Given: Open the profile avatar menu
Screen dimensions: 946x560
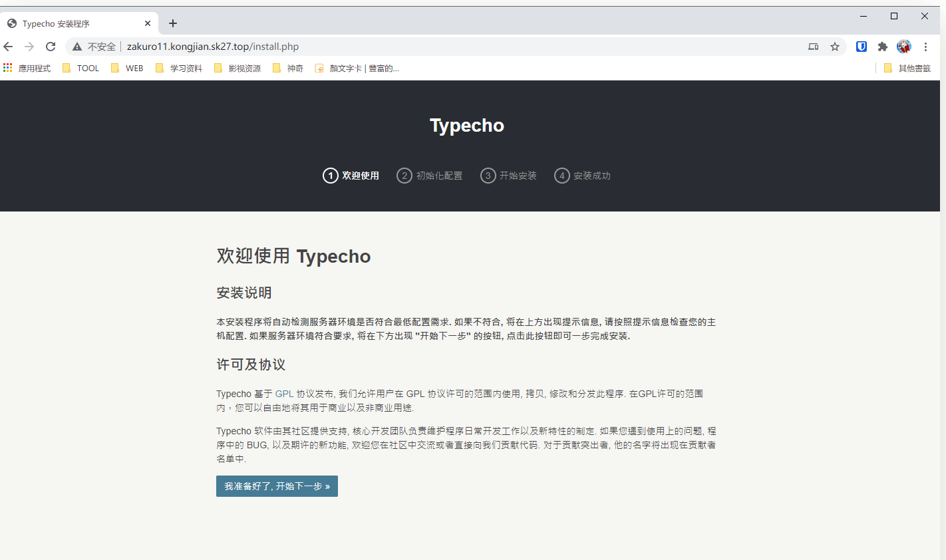Looking at the screenshot, I should click(x=904, y=47).
